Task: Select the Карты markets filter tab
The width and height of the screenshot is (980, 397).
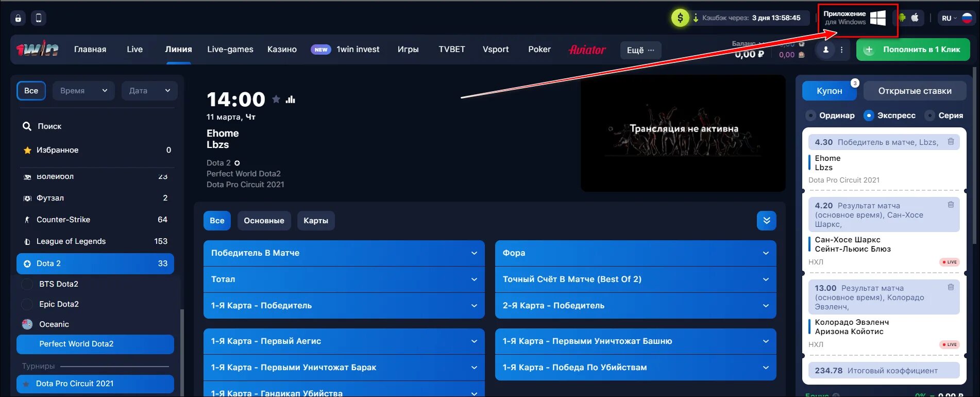Action: 316,221
